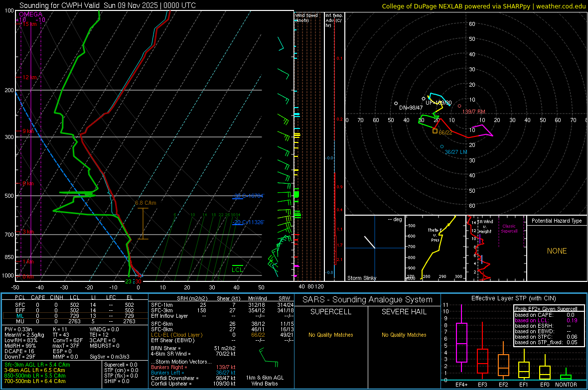Click the 12 km height marker
The height and width of the screenshot is (390, 588).
[29, 77]
